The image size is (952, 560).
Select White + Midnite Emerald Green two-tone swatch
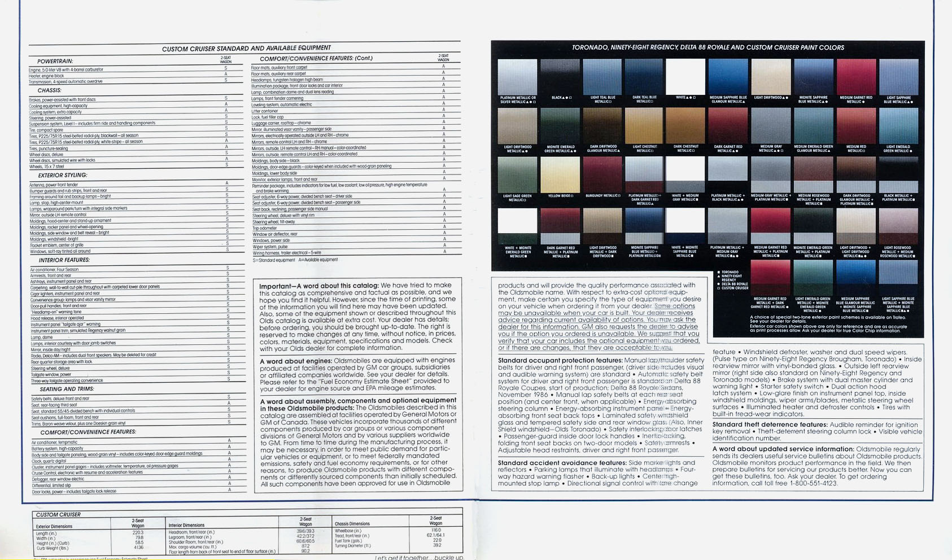tap(517, 226)
